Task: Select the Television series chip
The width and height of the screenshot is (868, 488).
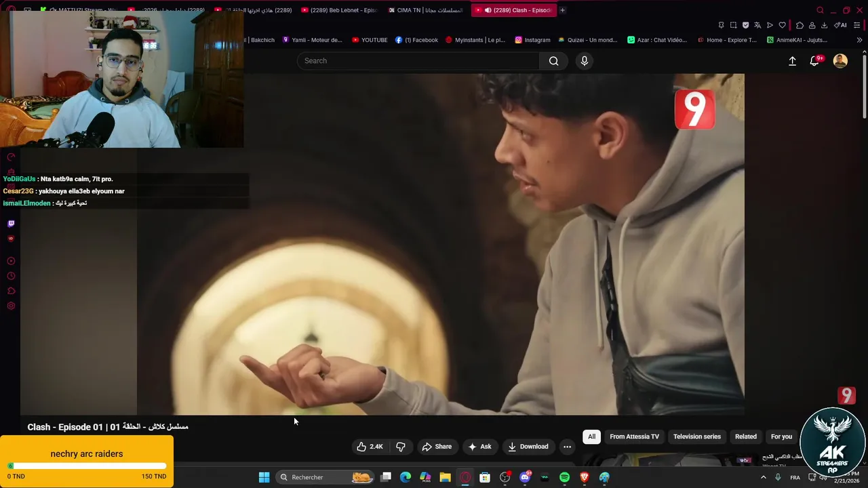Action: [697, 436]
